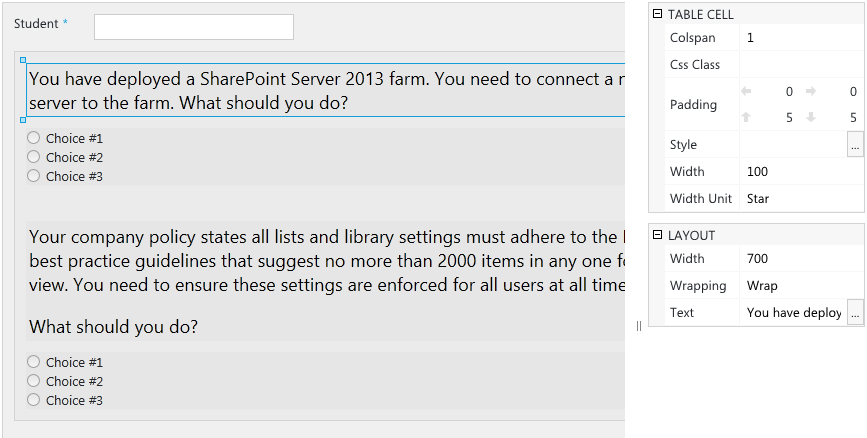The height and width of the screenshot is (438, 867).
Task: Click the Wrapping property label
Action: click(698, 285)
